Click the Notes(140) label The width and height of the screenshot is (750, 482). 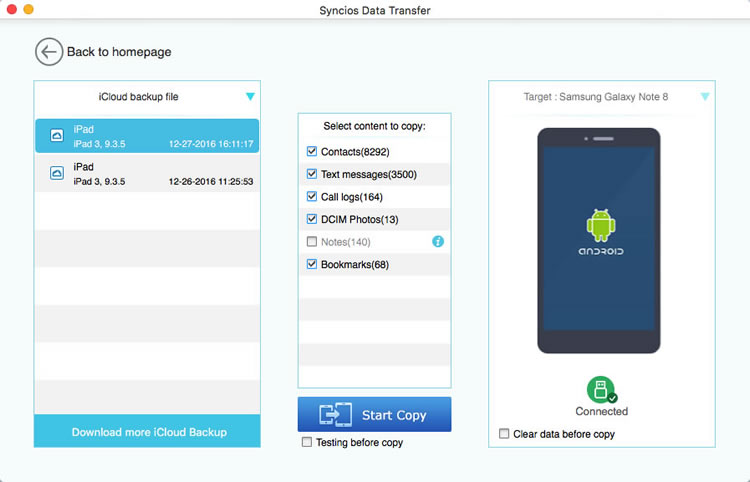[346, 242]
